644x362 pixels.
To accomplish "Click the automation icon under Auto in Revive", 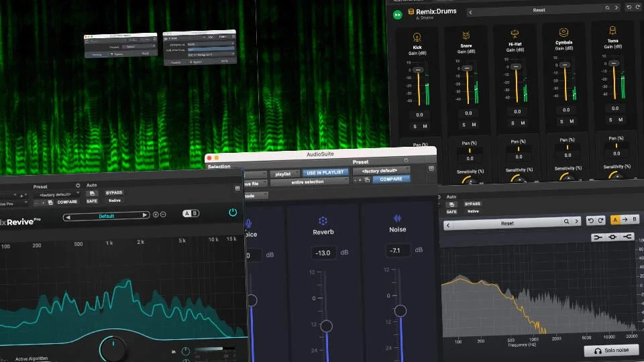I will point(92,193).
